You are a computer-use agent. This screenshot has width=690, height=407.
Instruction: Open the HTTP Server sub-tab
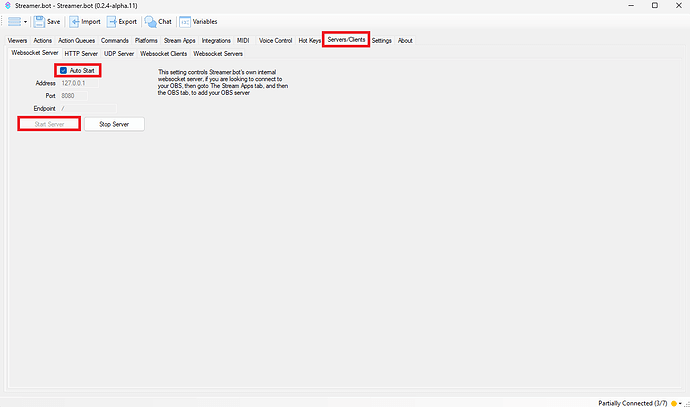click(x=81, y=53)
